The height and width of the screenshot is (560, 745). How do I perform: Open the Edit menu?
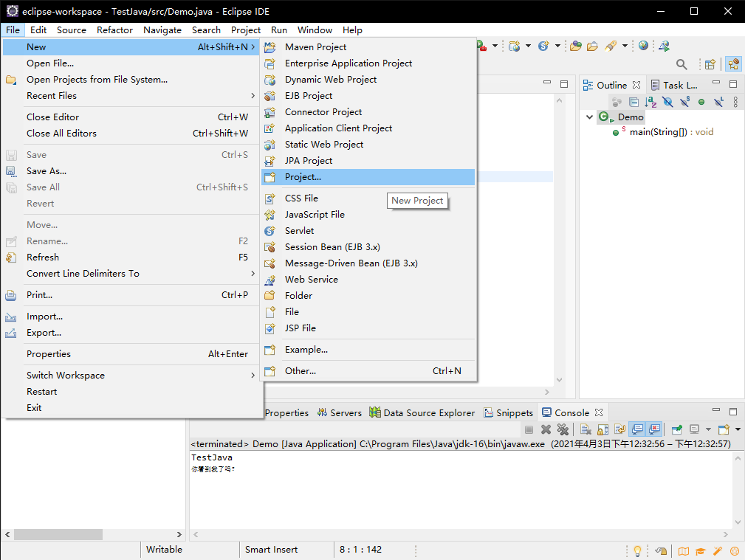[38, 30]
